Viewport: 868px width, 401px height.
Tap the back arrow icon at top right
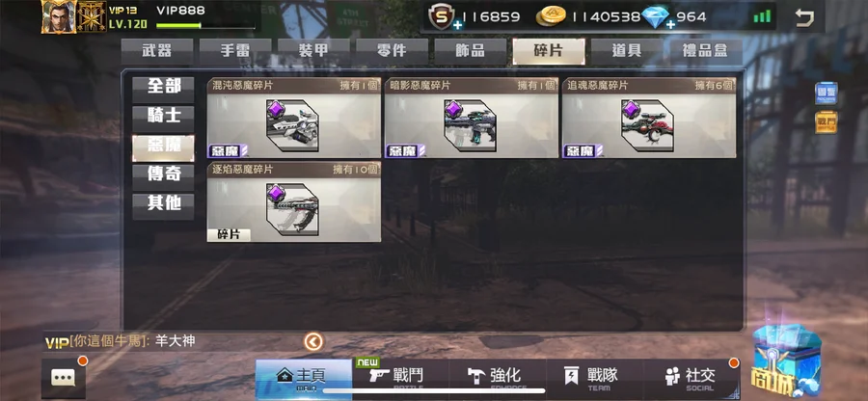pyautogui.click(x=803, y=17)
